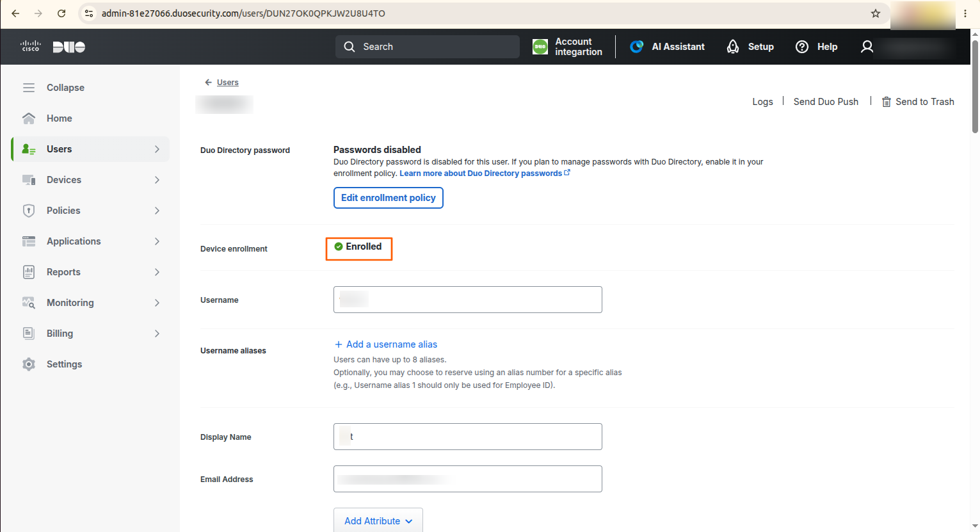
Task: Click Send Duo Push
Action: tap(826, 102)
